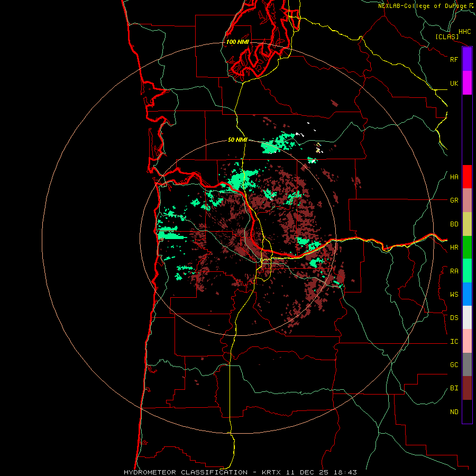Click the DS legend label
The height and width of the screenshot is (476, 476).
coord(454,318)
